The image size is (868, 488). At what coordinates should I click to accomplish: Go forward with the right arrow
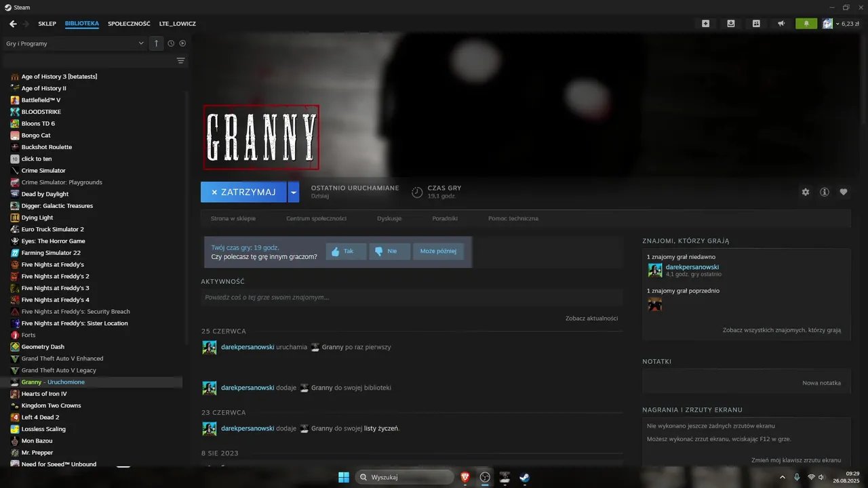pos(26,24)
